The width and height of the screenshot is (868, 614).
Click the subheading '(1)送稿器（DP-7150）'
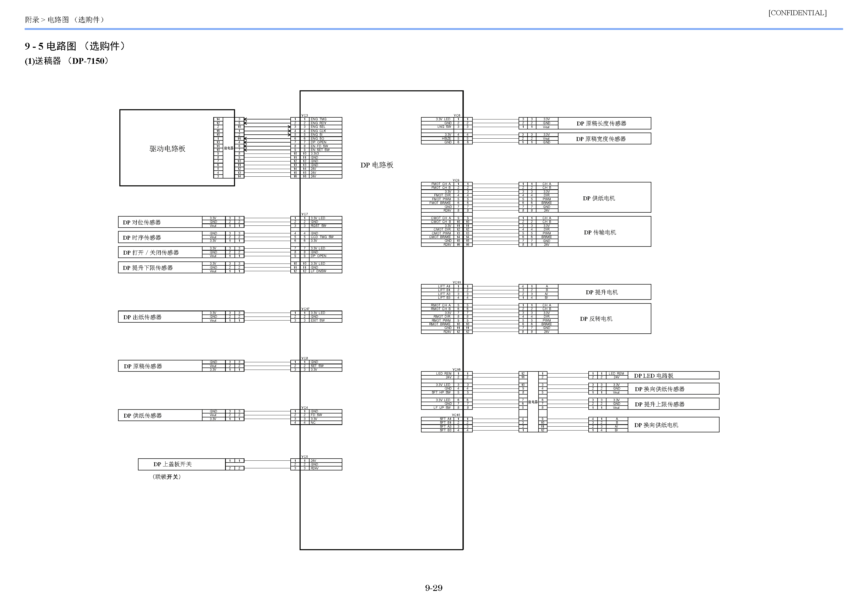click(67, 61)
